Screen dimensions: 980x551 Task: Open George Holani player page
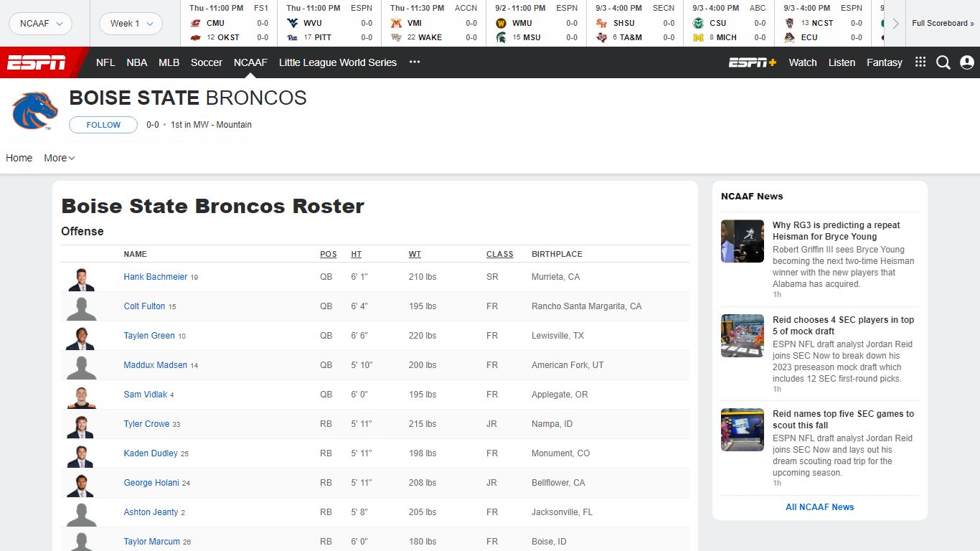151,483
